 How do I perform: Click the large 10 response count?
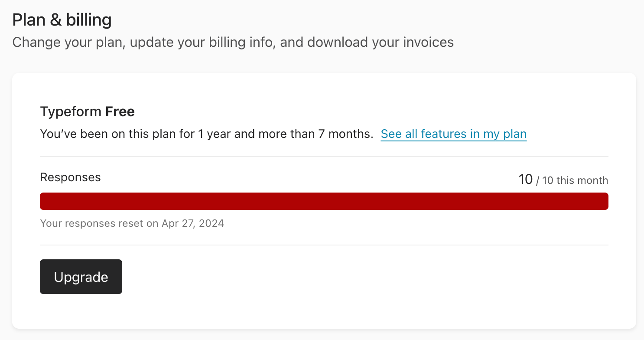526,179
